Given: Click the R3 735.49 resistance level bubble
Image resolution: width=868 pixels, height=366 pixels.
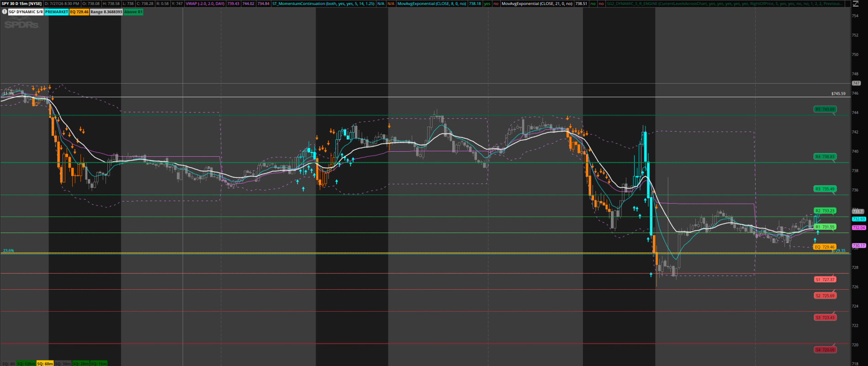Looking at the screenshot, I should (x=825, y=189).
